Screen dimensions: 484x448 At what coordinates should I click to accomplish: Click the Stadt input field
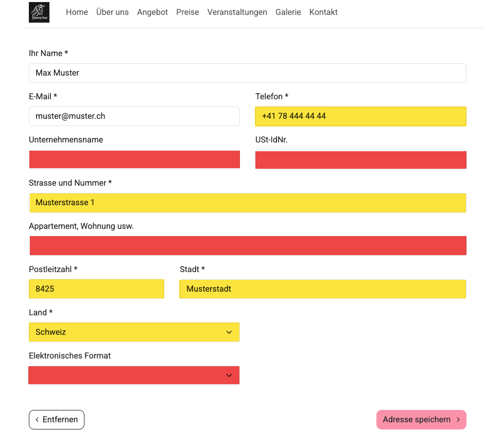[x=322, y=289]
